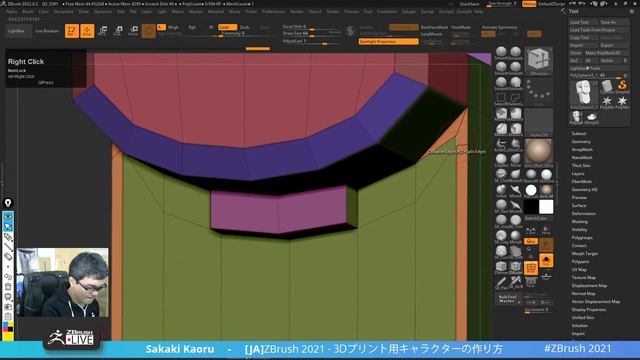
Task: Select the Move brush icon beside ClayBuildup
Action: tap(516, 160)
